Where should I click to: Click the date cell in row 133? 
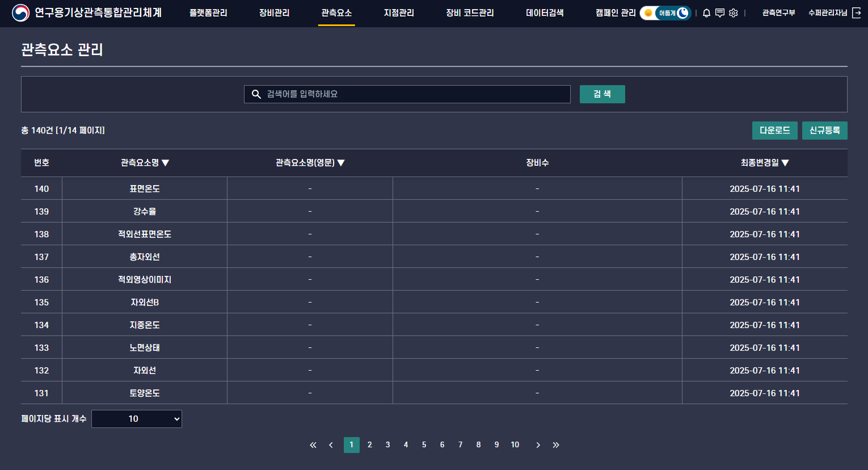[765, 347]
